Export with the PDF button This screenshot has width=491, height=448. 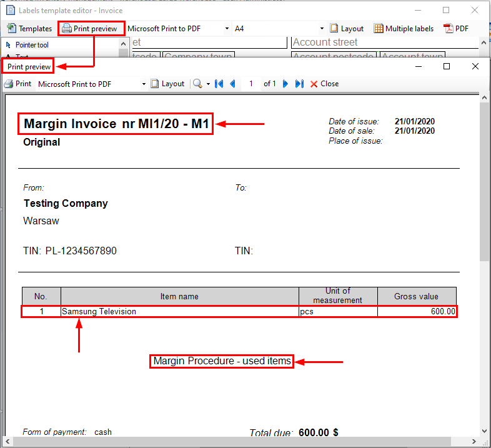click(x=456, y=29)
